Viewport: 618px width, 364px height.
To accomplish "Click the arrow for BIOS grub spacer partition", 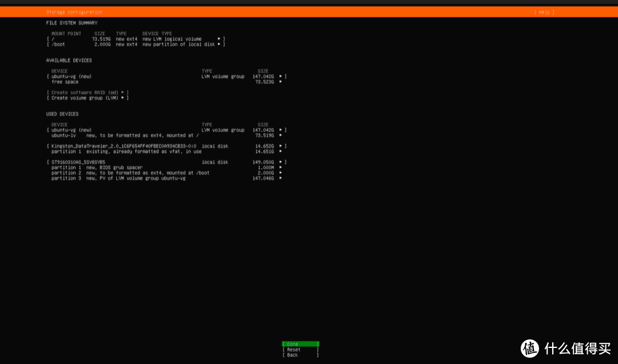I will 280,168.
